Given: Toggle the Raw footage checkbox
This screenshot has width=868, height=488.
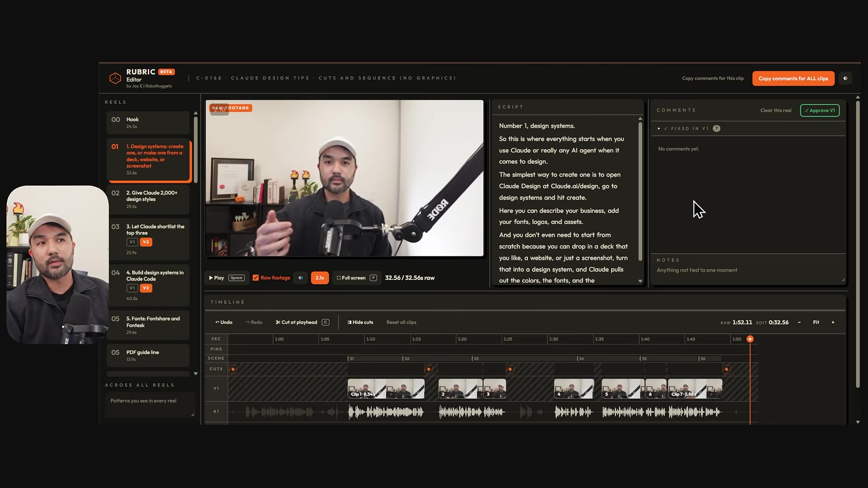Looking at the screenshot, I should tap(255, 278).
